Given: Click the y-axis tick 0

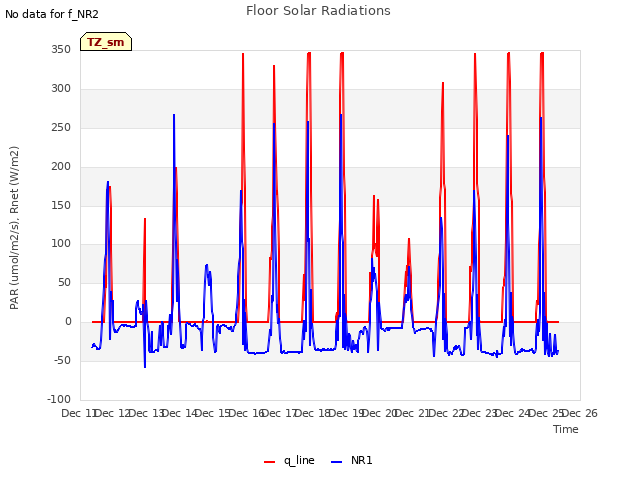Looking at the screenshot, I should click(x=68, y=322).
